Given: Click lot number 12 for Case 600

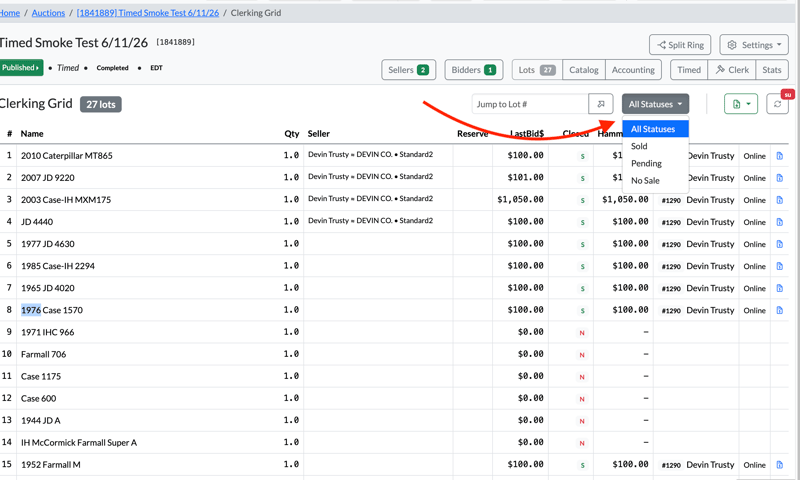Looking at the screenshot, I should click(x=7, y=398).
